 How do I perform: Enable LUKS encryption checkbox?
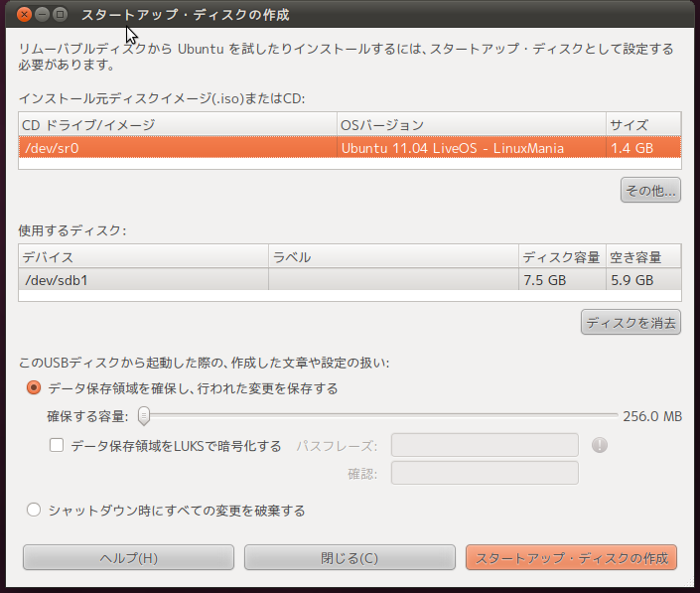click(57, 445)
